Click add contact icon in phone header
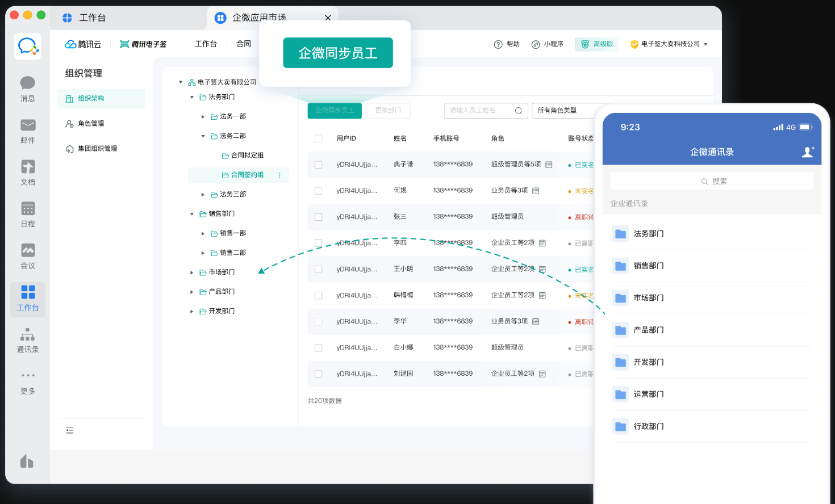The width and height of the screenshot is (835, 504). click(x=808, y=152)
